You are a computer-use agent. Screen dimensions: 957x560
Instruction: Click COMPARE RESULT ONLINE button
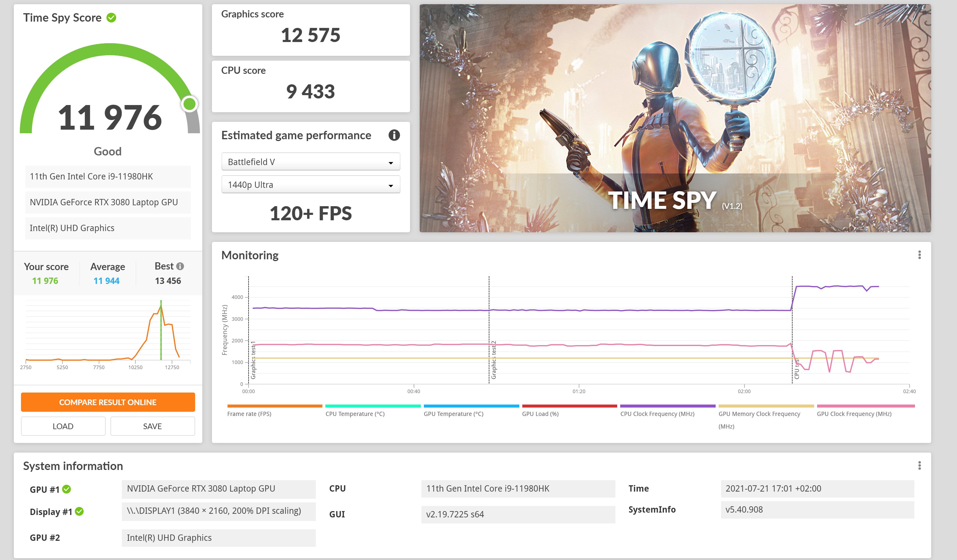pos(108,402)
